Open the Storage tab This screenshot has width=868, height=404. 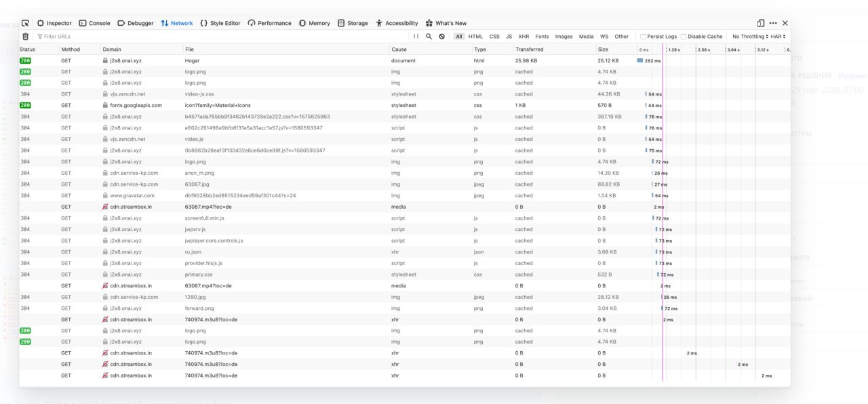point(353,23)
